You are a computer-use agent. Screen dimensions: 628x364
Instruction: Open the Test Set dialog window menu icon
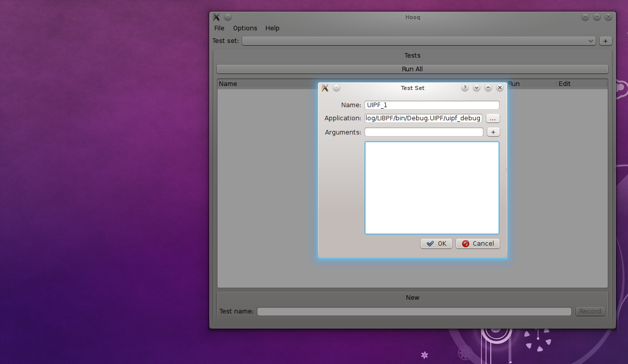(x=325, y=88)
